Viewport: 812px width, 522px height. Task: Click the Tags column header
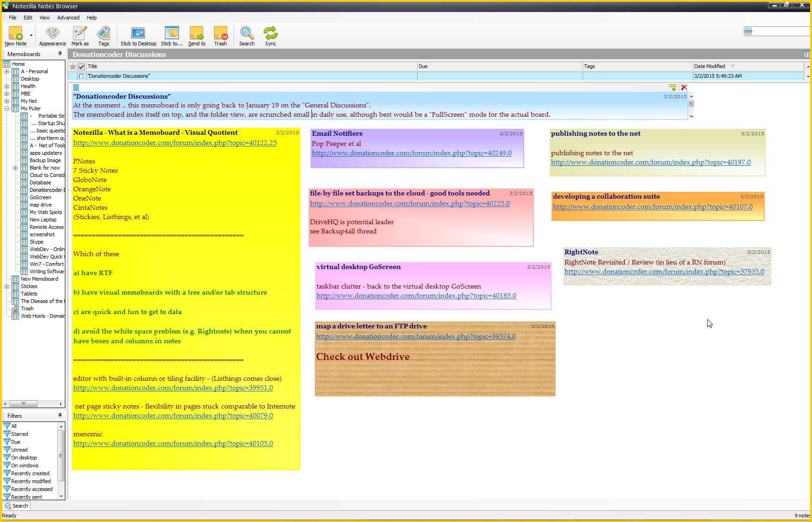tap(637, 66)
